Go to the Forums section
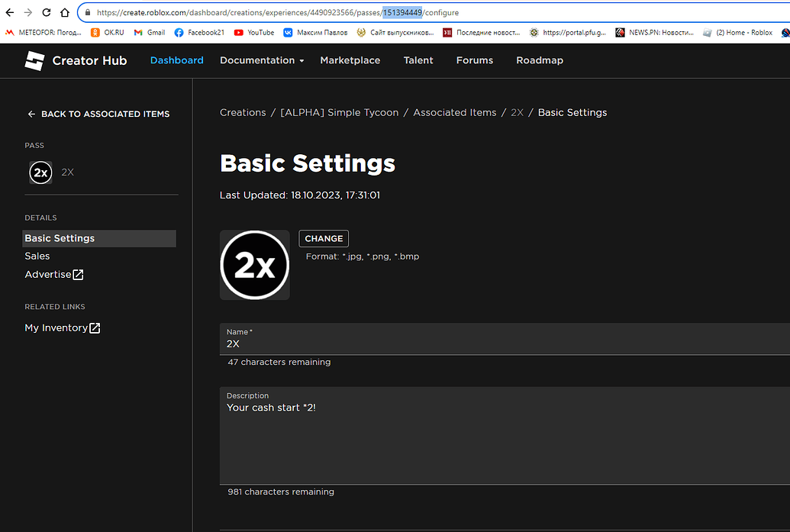The width and height of the screenshot is (790, 532). coord(474,60)
